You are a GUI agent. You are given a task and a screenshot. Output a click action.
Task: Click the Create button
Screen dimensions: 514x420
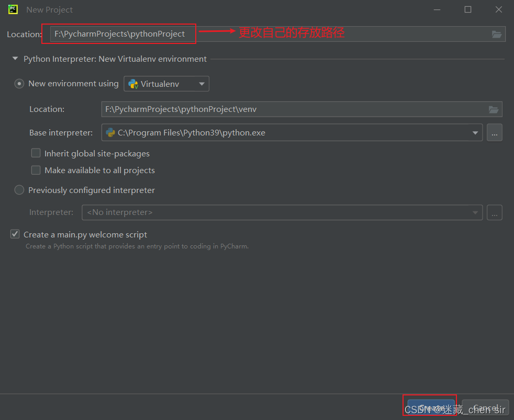(x=431, y=408)
